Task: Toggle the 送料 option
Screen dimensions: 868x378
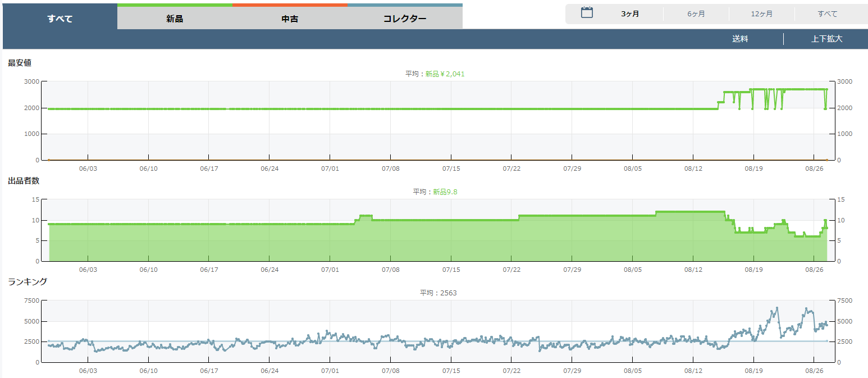Action: pos(740,39)
